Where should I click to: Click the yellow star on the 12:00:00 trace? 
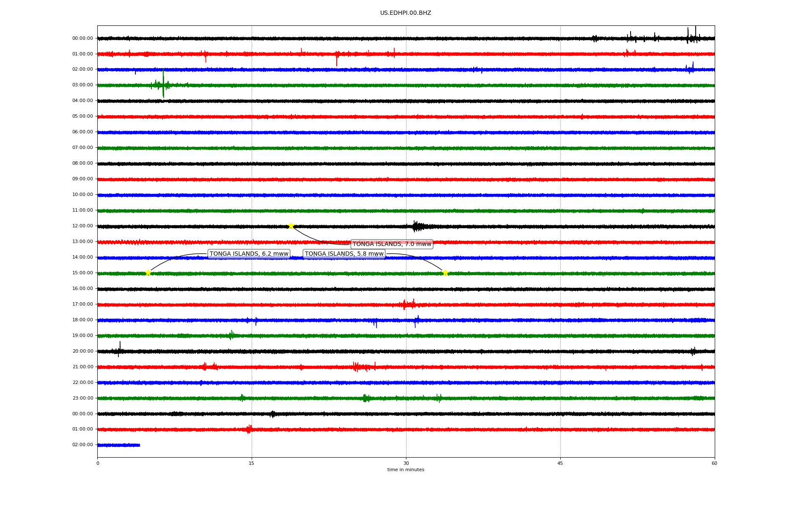(291, 226)
